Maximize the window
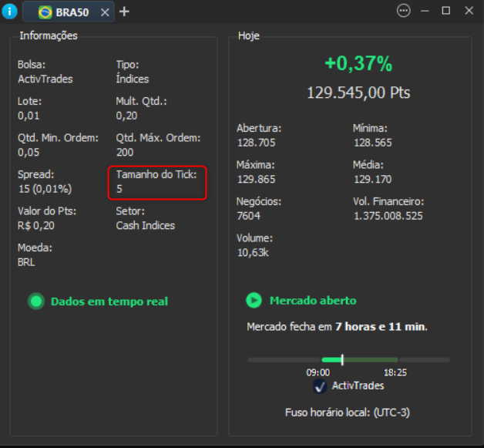 [x=446, y=11]
